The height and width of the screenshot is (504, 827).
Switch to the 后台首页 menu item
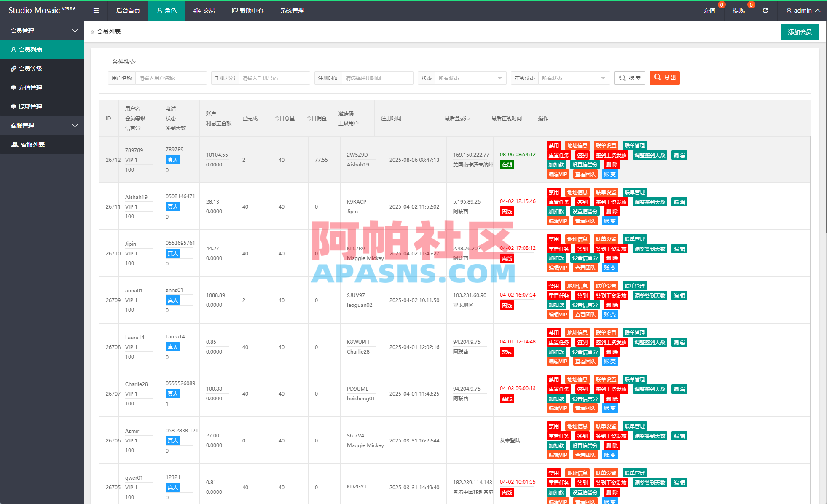click(x=128, y=11)
